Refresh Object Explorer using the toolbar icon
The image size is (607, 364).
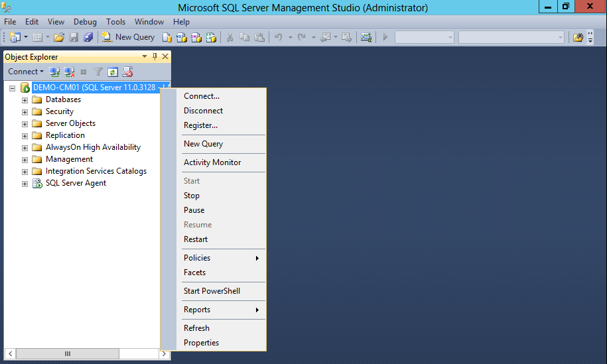[x=113, y=72]
